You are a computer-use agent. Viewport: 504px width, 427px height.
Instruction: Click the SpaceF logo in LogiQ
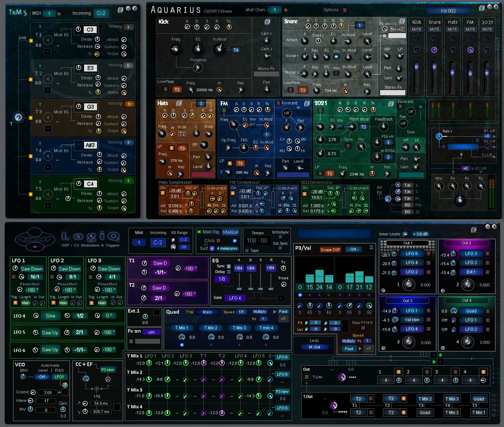coord(35,239)
